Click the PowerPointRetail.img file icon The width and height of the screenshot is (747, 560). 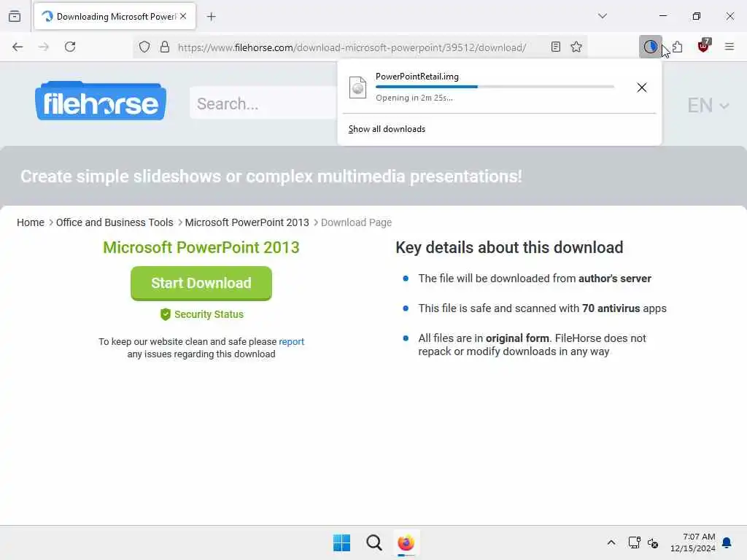coord(357,87)
